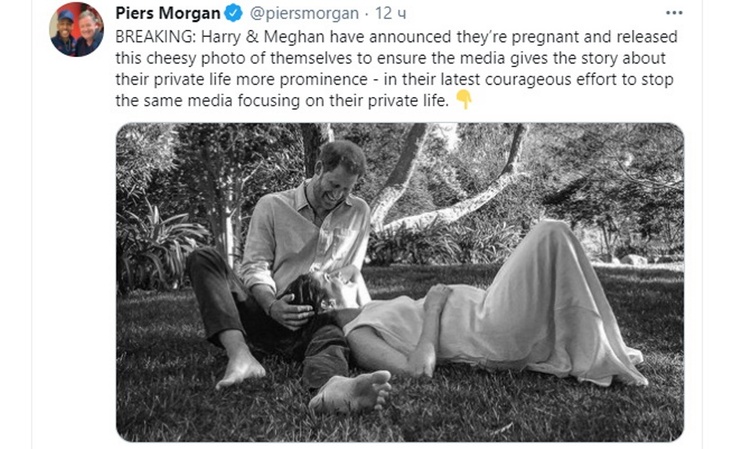This screenshot has width=730, height=449.
Task: Open the attached black-and-white photo
Action: pyautogui.click(x=400, y=282)
